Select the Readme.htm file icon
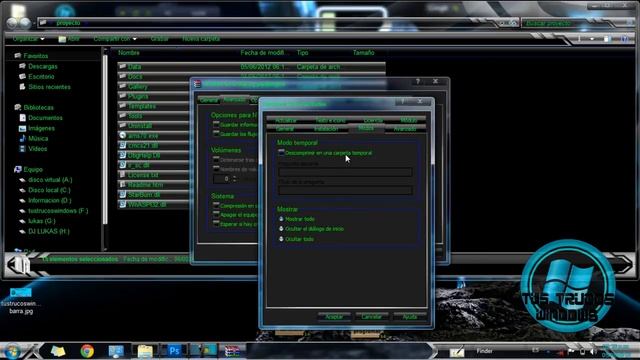Image resolution: width=640 pixels, height=360 pixels. click(x=122, y=184)
